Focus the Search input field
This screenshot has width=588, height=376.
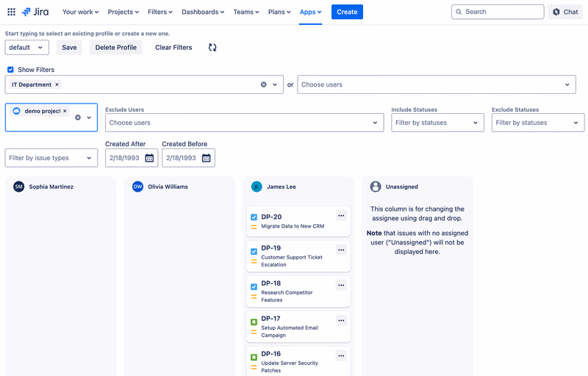498,12
